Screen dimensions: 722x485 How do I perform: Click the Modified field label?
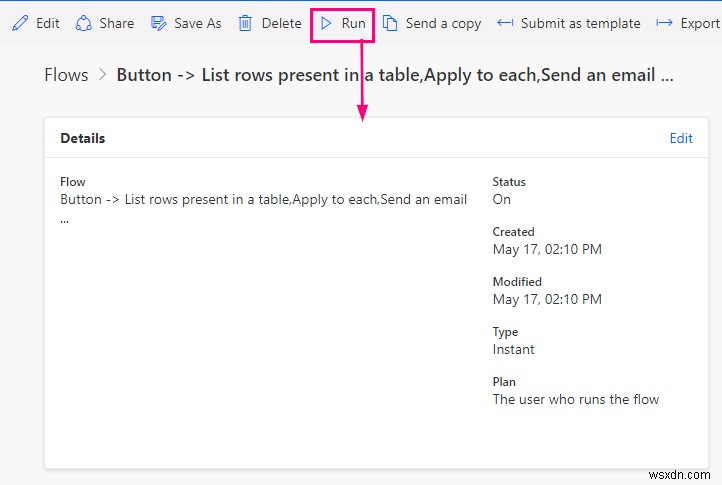[x=517, y=281]
